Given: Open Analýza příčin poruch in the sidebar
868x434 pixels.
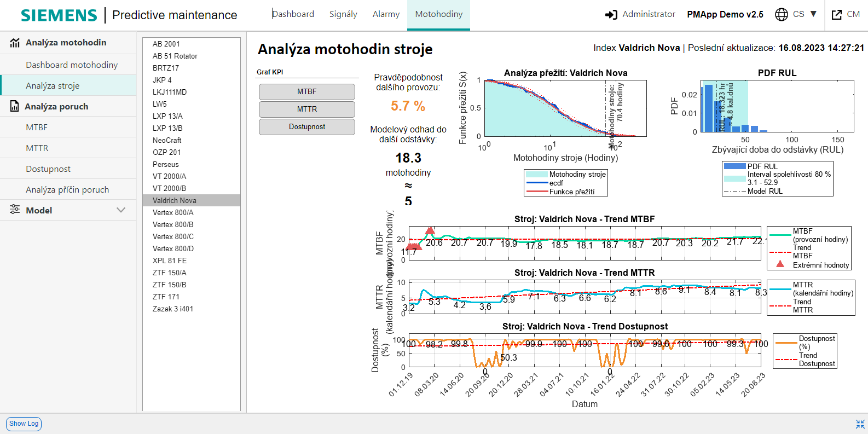Looking at the screenshot, I should 67,190.
